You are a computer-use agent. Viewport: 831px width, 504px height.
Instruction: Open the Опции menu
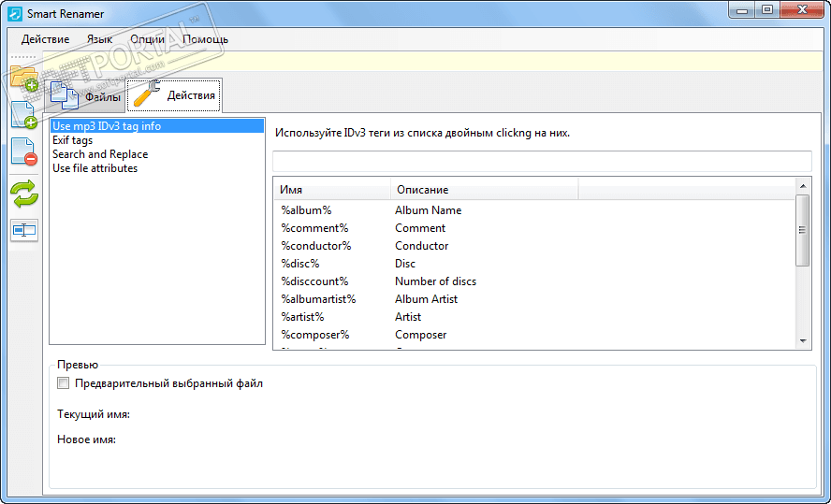pyautogui.click(x=147, y=39)
